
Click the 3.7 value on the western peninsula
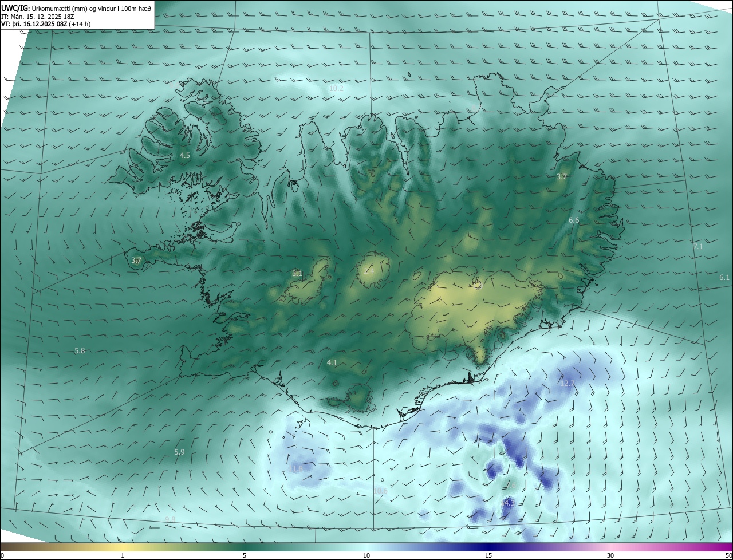(136, 260)
